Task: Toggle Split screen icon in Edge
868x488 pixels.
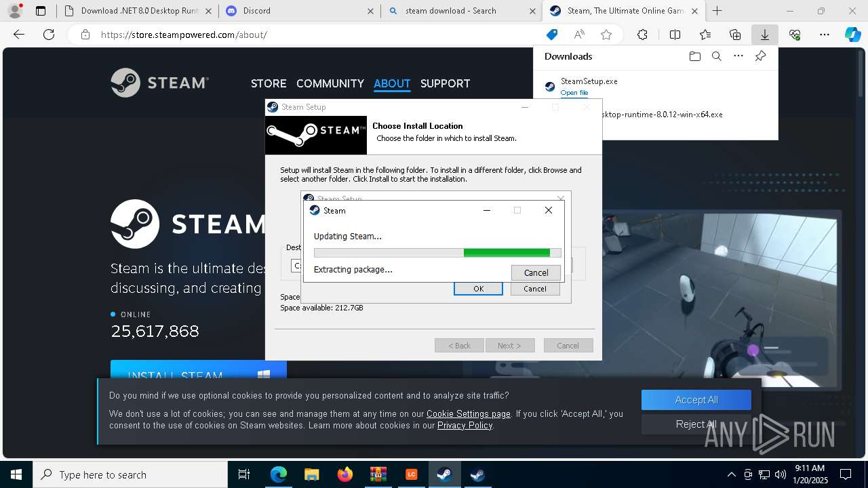Action: point(675,35)
